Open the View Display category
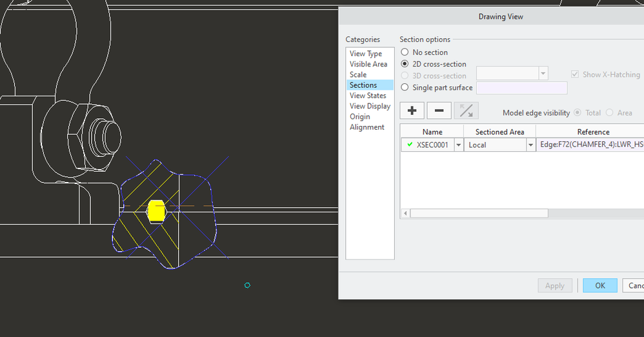644x337 pixels. tap(370, 106)
